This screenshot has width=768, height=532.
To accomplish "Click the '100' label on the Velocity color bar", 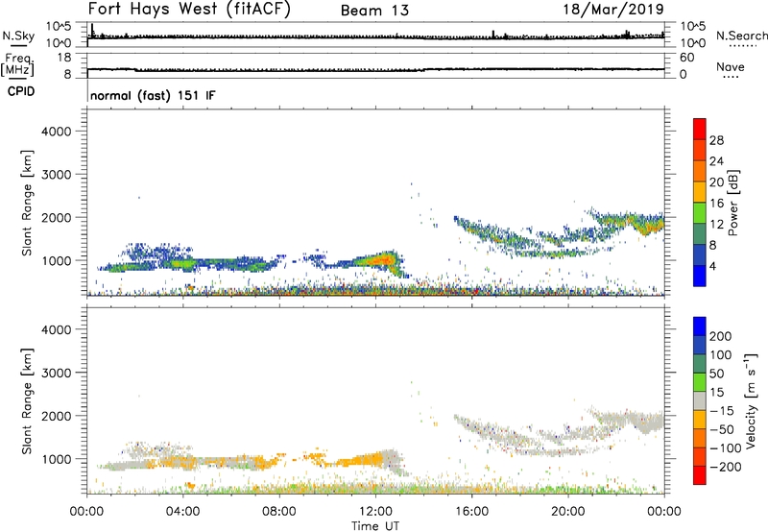I will click(721, 355).
